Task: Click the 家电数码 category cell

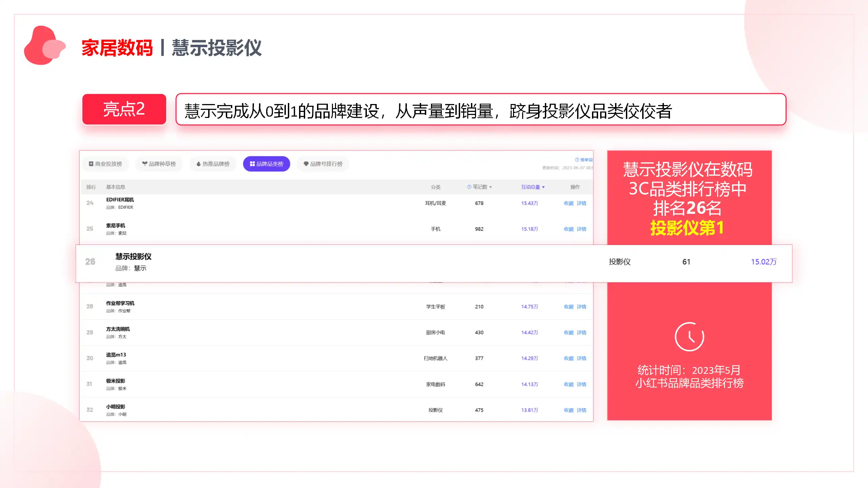Action: click(436, 384)
